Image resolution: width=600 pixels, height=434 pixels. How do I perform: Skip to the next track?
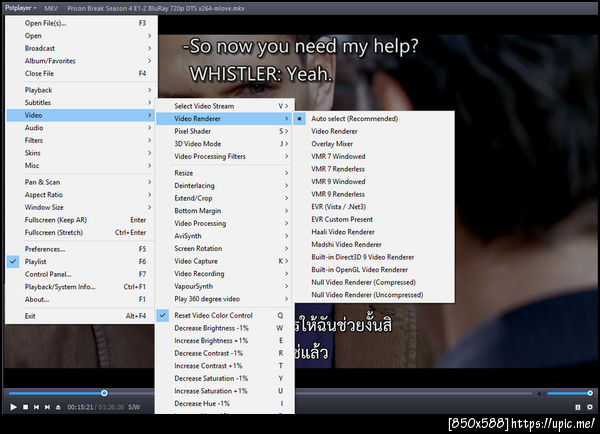[47, 407]
